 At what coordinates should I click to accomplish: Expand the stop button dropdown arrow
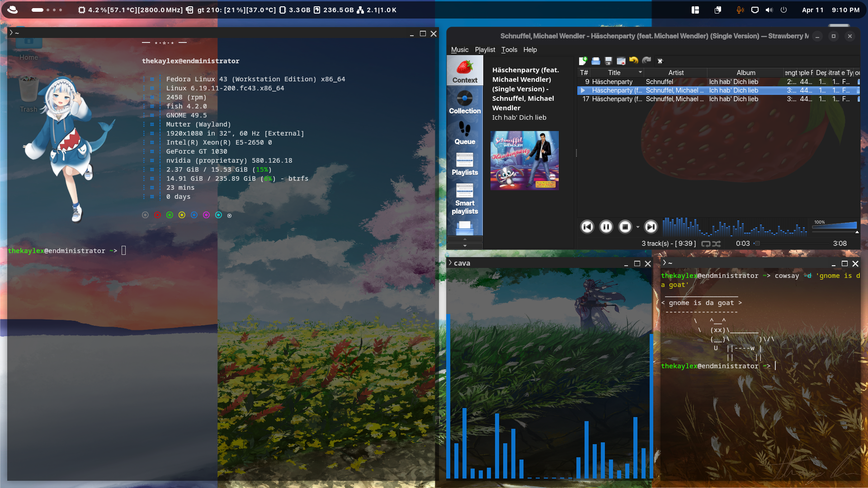pos(638,227)
